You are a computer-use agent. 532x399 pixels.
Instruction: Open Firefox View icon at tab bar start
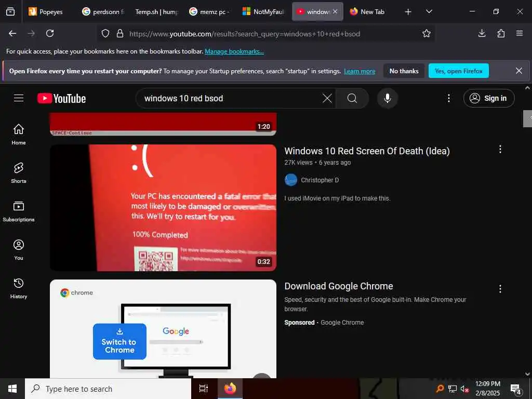tap(10, 11)
